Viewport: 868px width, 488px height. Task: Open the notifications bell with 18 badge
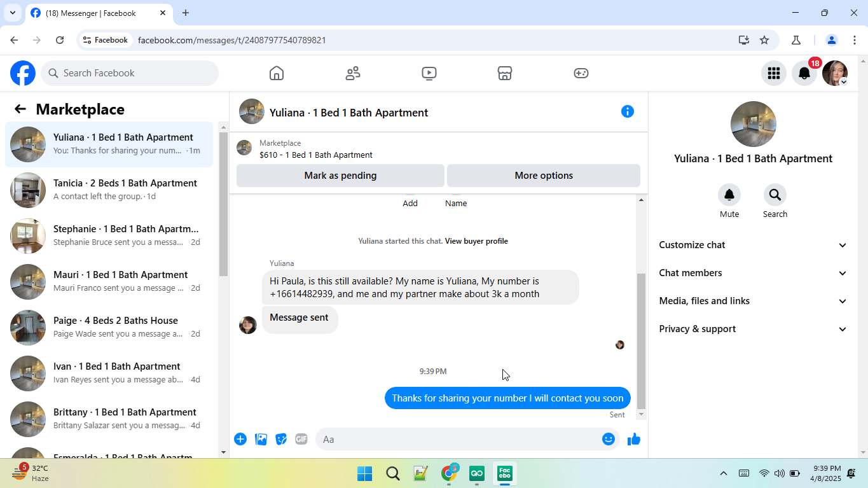804,73
